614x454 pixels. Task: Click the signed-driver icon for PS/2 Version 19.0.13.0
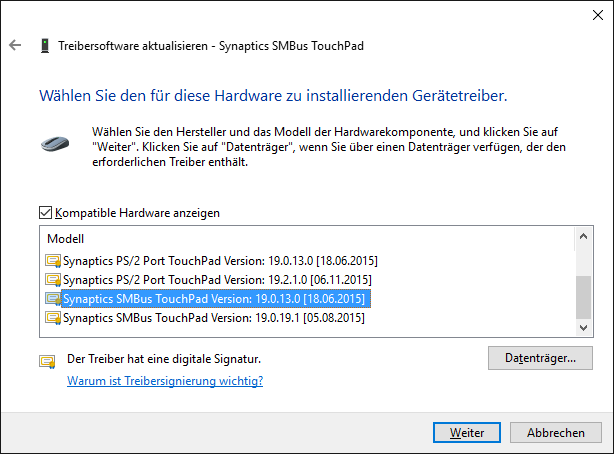point(53,261)
